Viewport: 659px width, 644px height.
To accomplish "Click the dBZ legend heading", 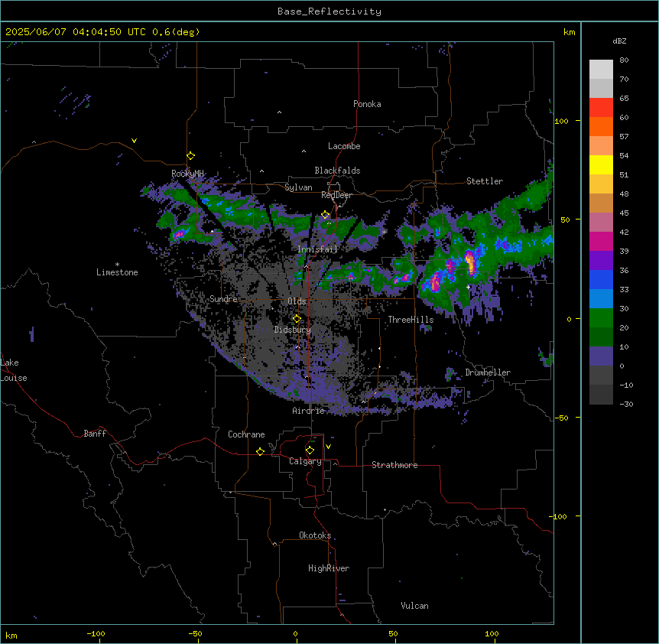I will (619, 41).
